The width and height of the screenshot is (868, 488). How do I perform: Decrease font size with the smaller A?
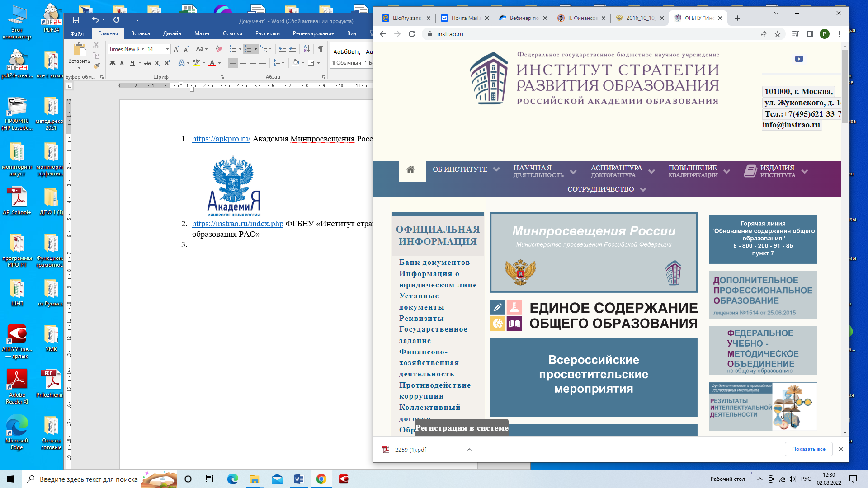(x=186, y=49)
